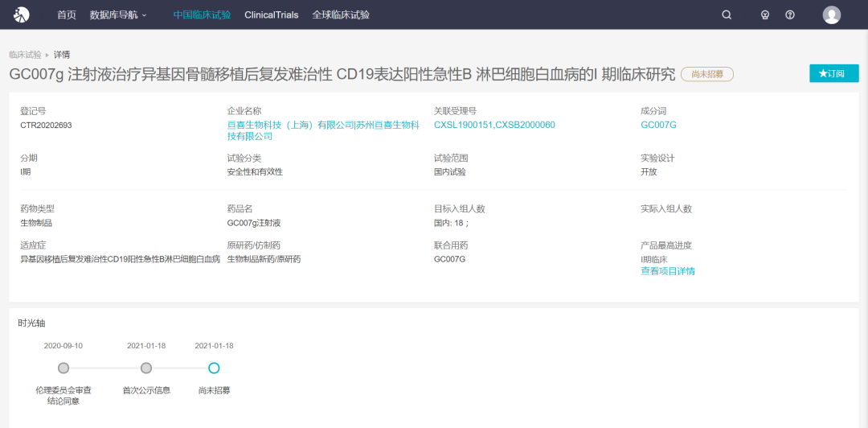Click the 国内试验 value
This screenshot has height=428, width=868.
(449, 172)
